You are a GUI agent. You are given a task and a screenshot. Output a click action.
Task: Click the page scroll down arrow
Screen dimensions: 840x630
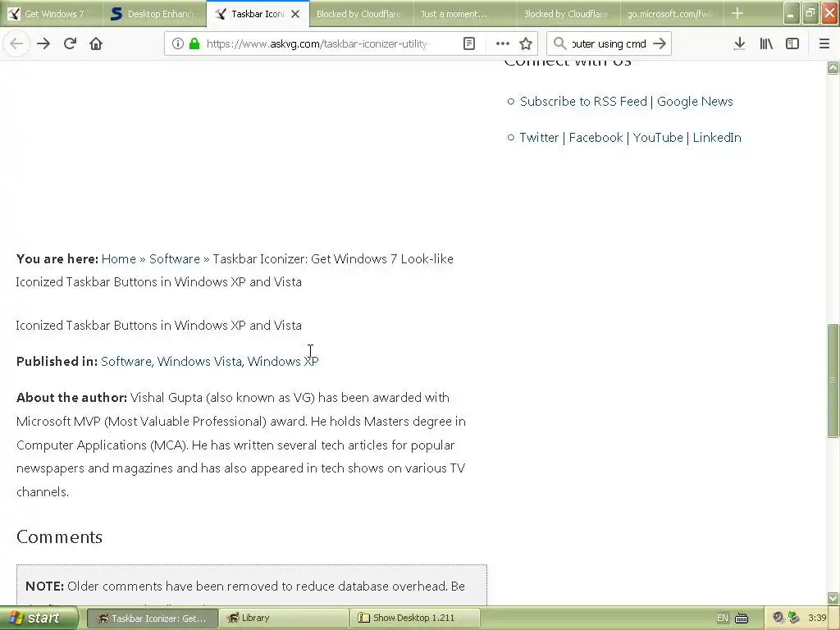[x=833, y=597]
